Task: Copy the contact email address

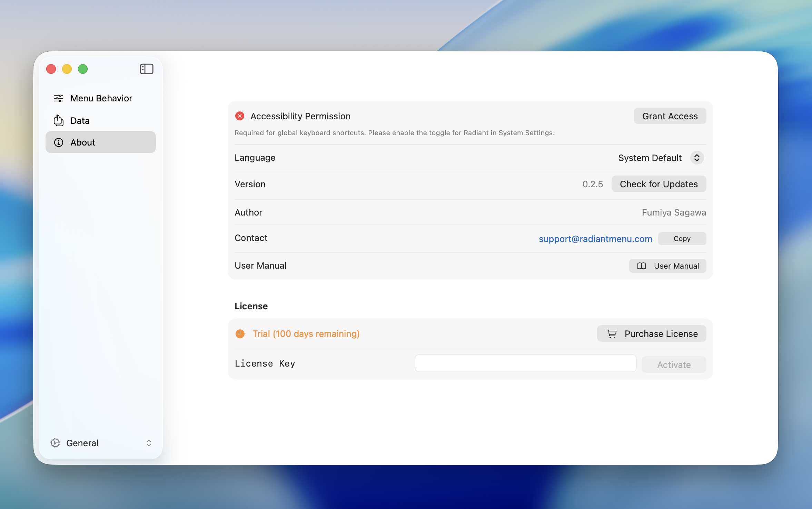Action: point(682,238)
